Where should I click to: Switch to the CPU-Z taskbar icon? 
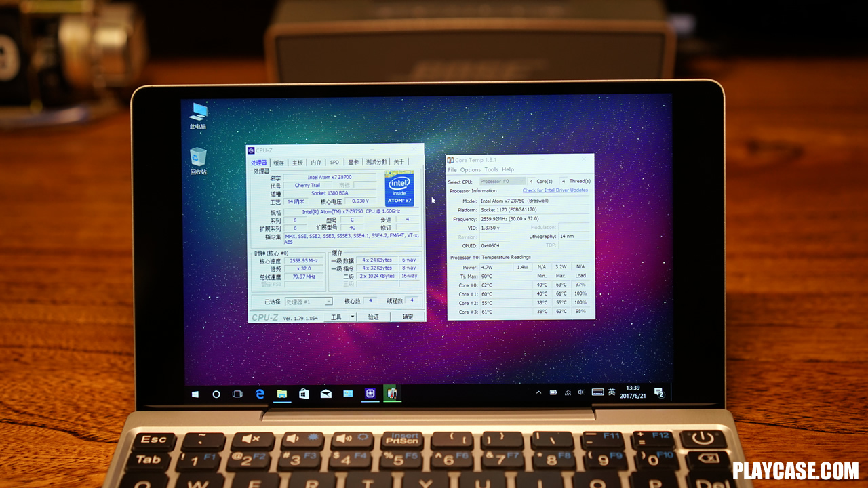click(370, 393)
